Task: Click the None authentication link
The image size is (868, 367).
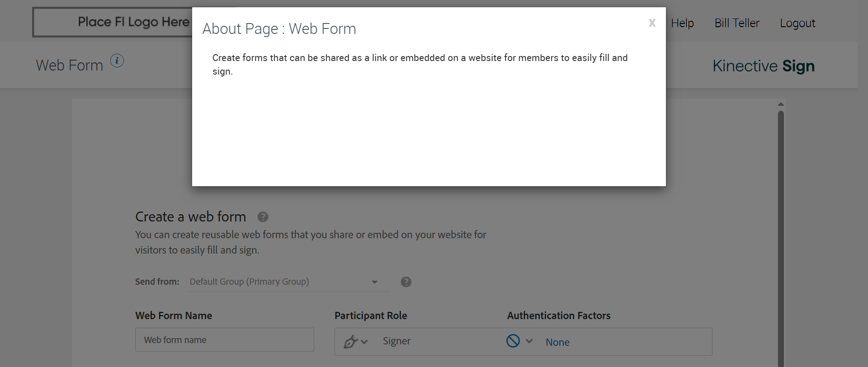Action: pos(557,342)
